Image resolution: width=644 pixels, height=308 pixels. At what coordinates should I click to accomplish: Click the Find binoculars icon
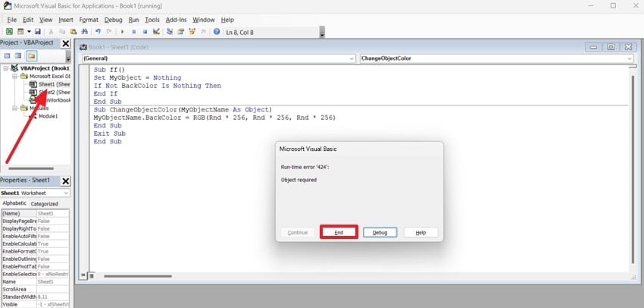85,32
